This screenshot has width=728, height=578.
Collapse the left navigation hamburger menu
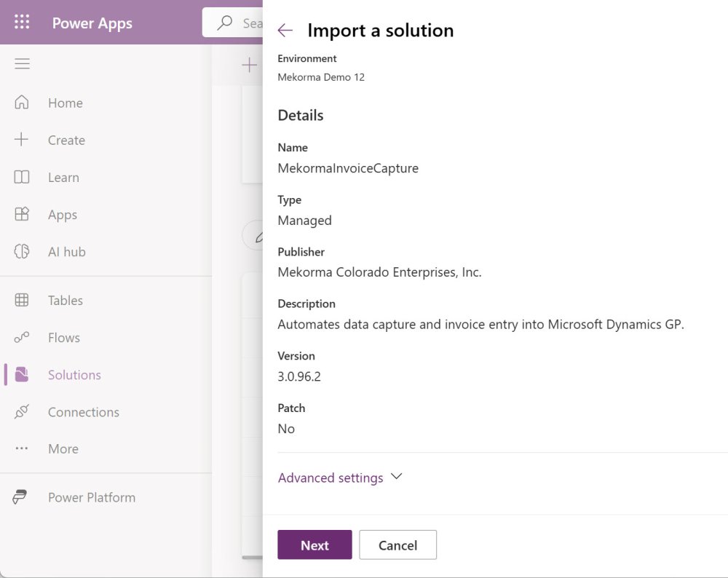tap(22, 64)
